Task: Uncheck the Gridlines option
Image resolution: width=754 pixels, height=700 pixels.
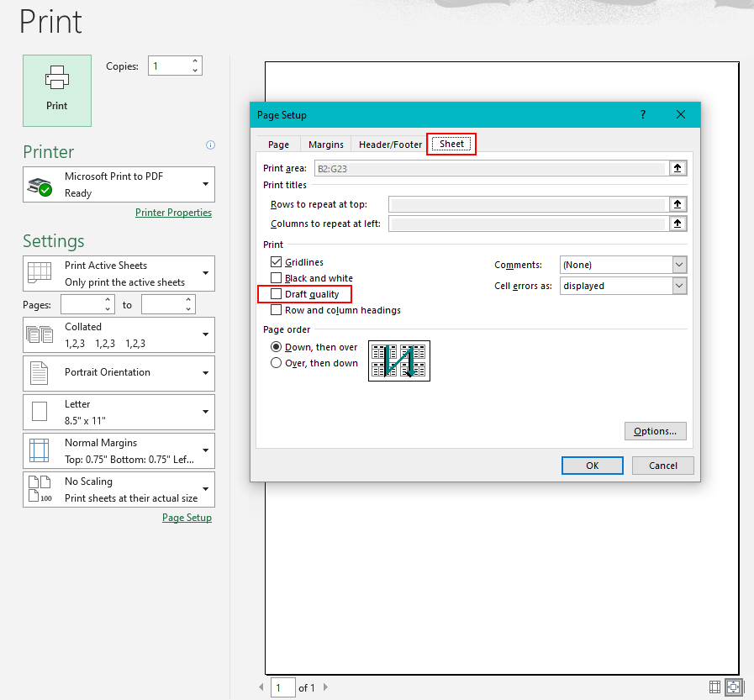Action: coord(276,261)
